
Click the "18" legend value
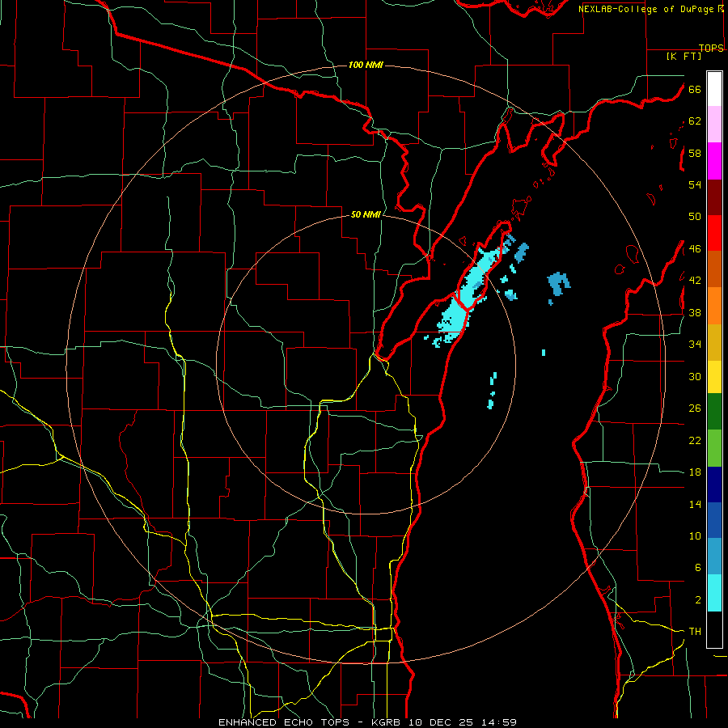(695, 472)
